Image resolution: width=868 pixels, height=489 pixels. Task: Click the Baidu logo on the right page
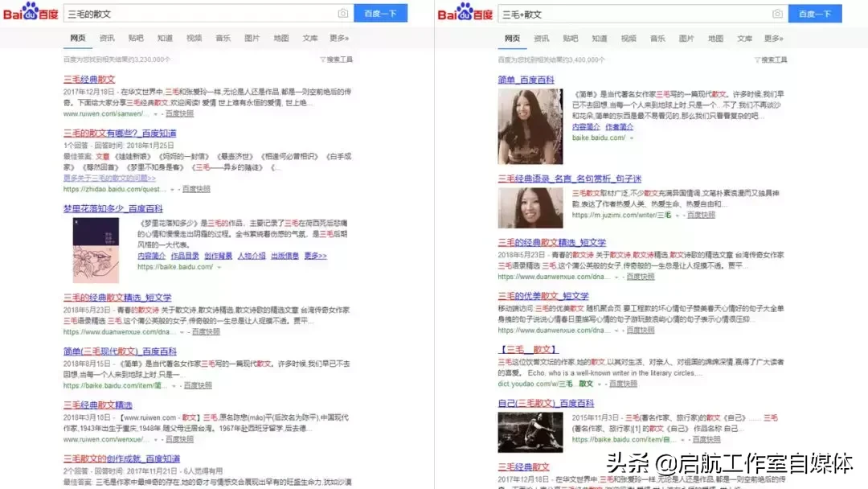(x=463, y=13)
